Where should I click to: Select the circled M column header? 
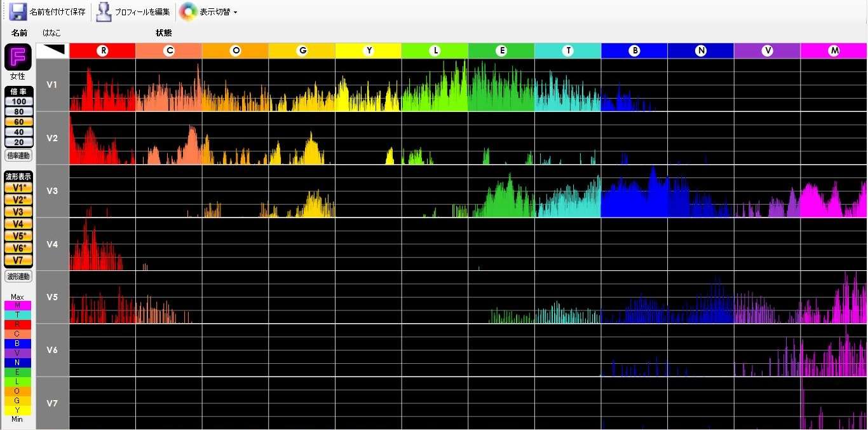tap(834, 51)
